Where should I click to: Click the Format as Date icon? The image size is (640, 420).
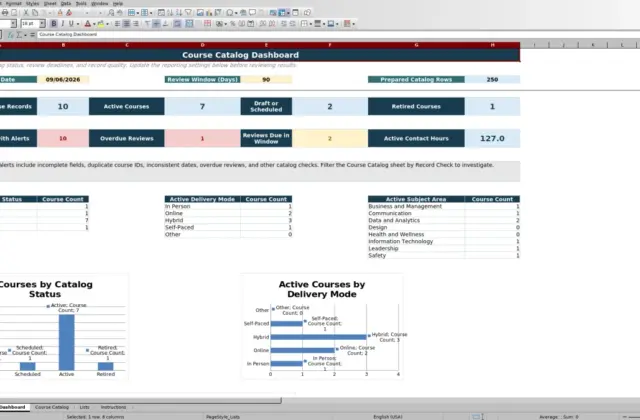click(x=251, y=24)
